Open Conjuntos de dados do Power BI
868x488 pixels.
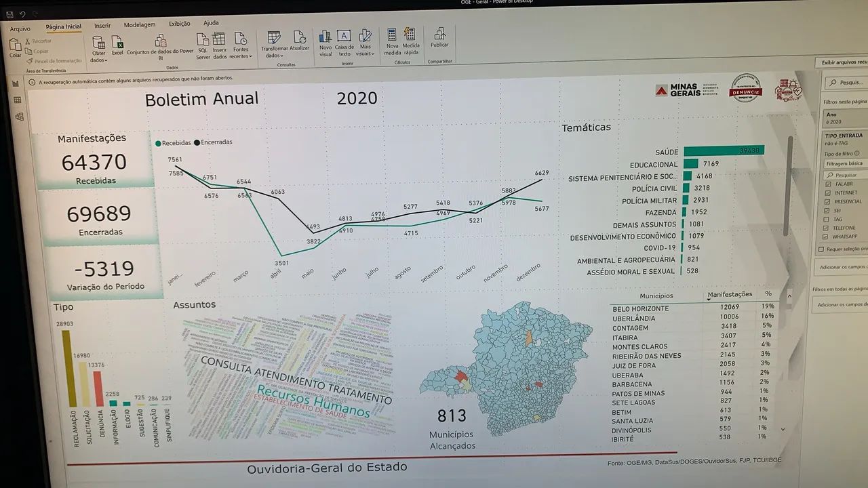click(x=161, y=47)
